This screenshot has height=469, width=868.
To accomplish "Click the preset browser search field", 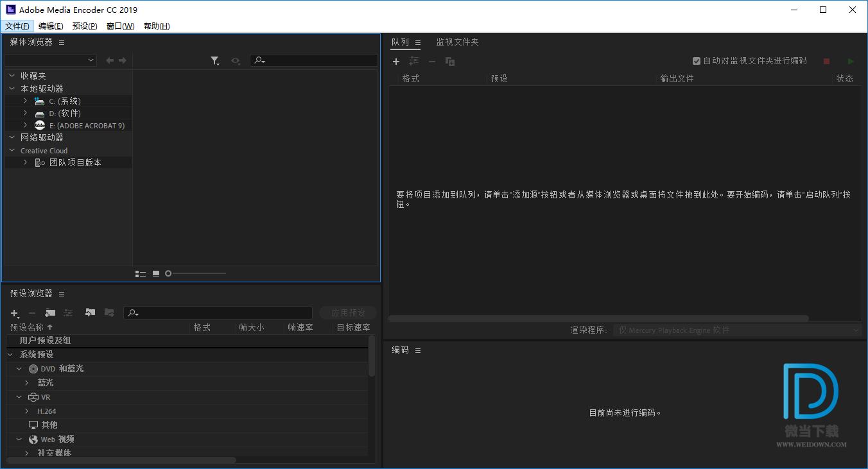I will 218,312.
